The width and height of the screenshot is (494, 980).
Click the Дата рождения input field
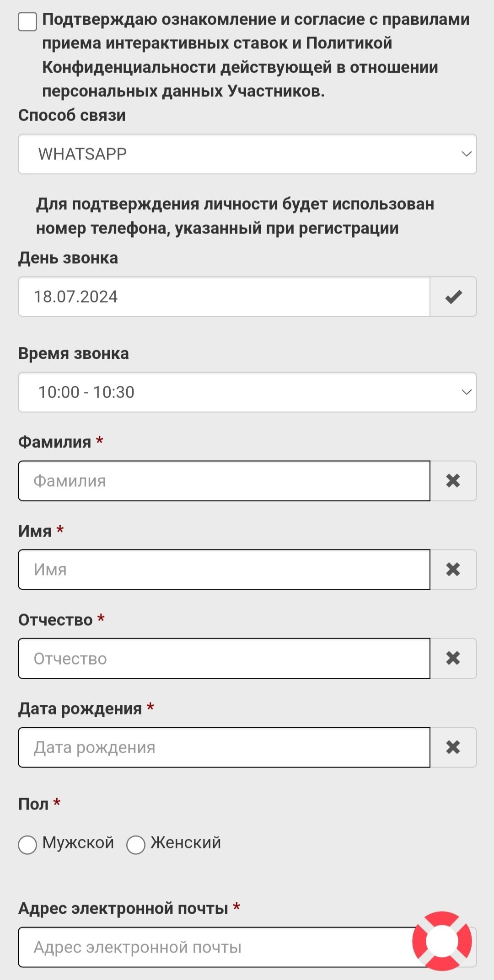coord(224,747)
